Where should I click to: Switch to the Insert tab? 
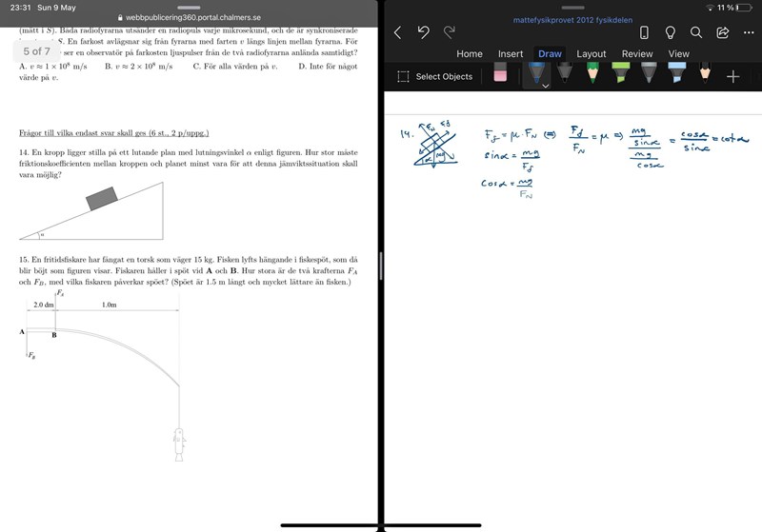tap(511, 54)
